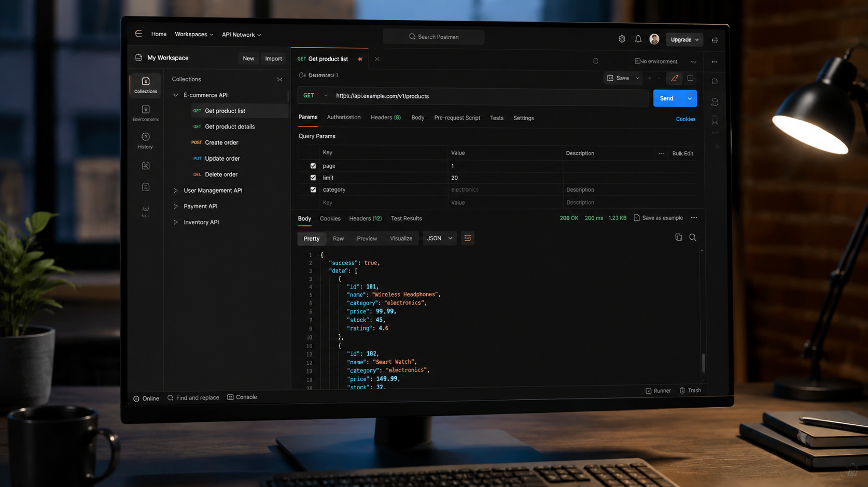Open the Send button dropdown arrow
The height and width of the screenshot is (487, 868).
pos(690,98)
